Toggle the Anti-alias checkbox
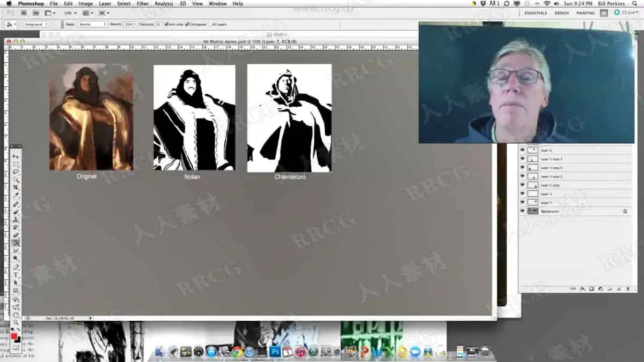 coord(167,24)
